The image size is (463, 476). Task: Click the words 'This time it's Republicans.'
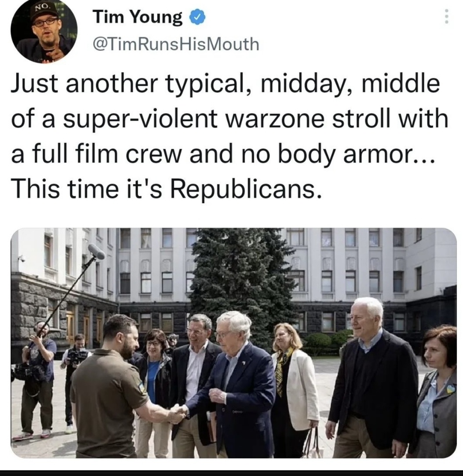pos(166,189)
